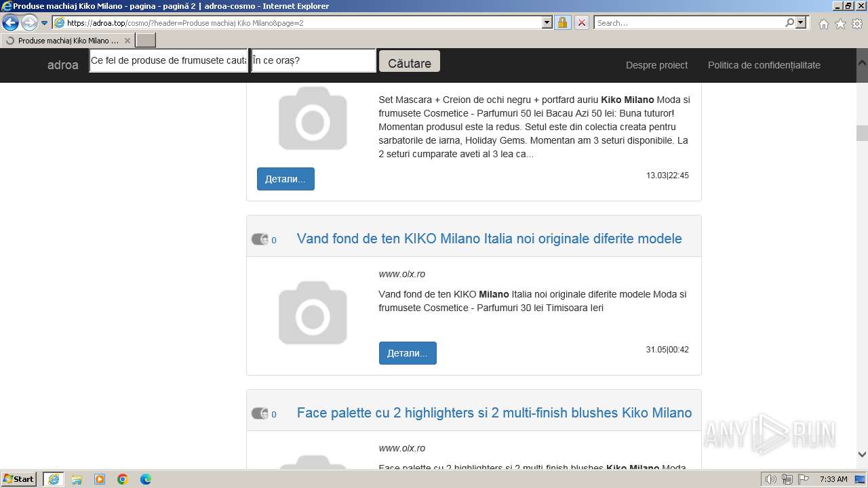Click www.olx.ro text in fond de ten listing

point(402,274)
